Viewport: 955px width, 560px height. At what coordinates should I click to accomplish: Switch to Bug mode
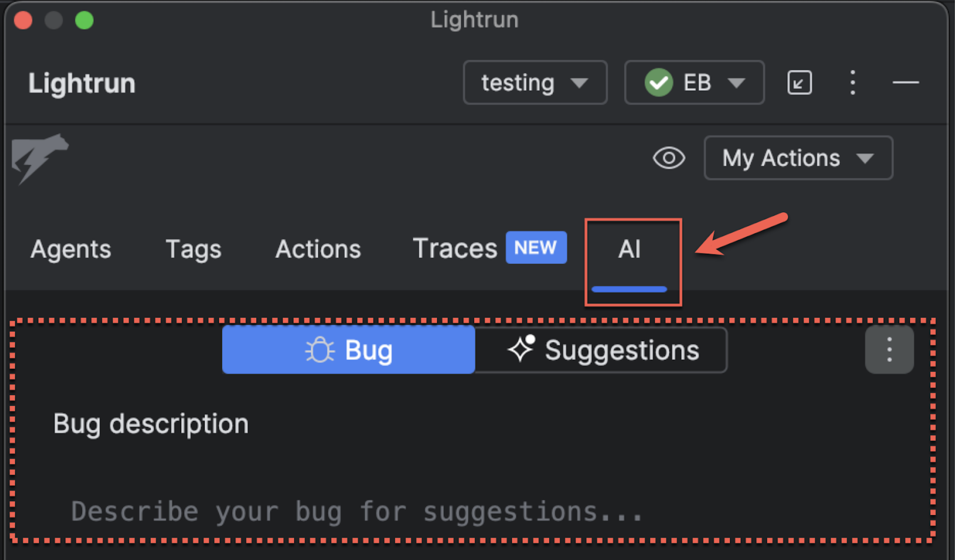point(348,350)
